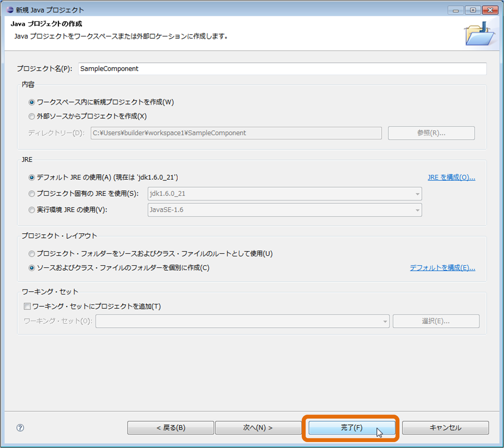Click the help question mark icon
Viewport: 504px width, 448px height.
click(20, 428)
